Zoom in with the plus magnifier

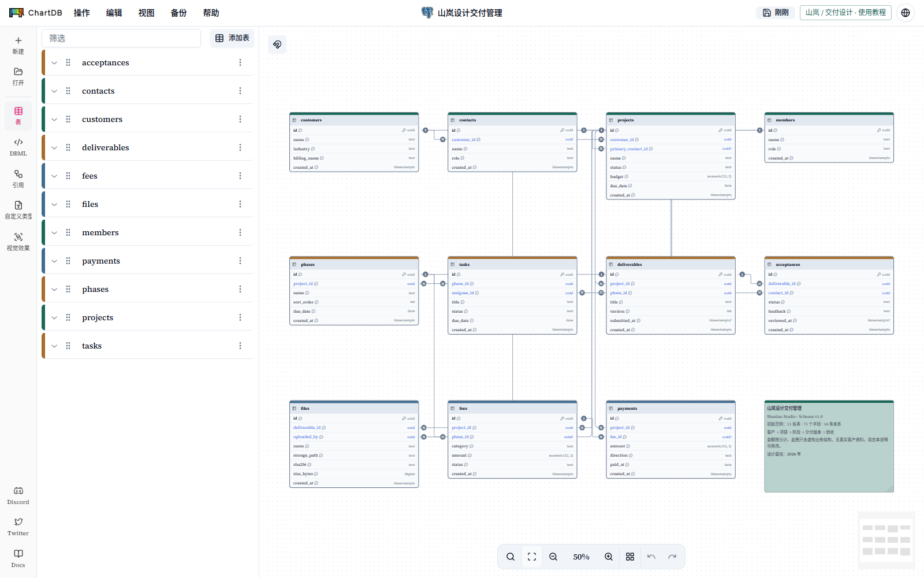[609, 557]
